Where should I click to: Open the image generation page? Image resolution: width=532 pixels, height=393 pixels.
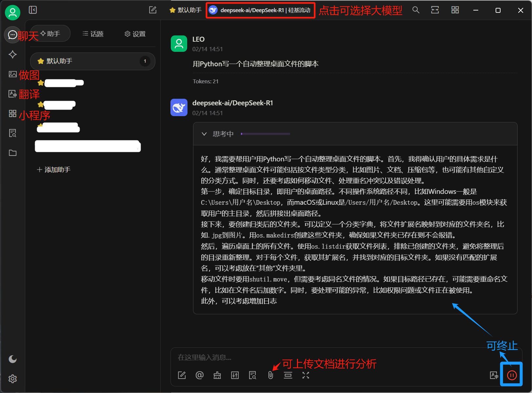coord(12,74)
